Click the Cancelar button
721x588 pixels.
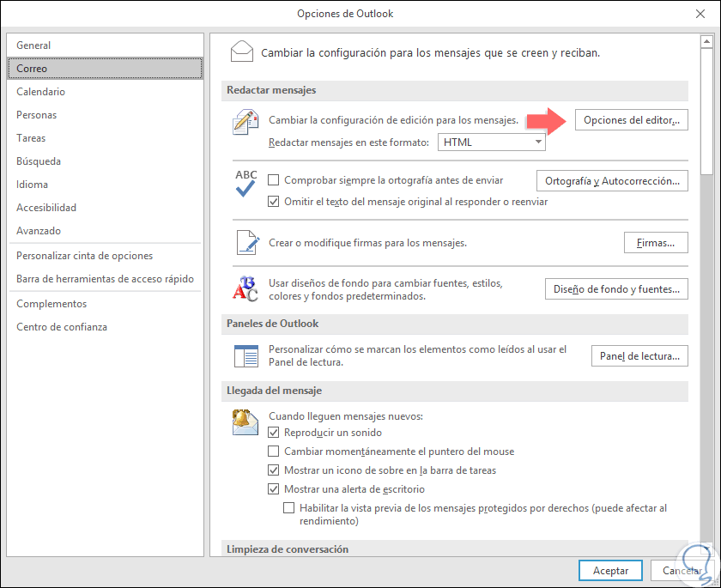click(682, 571)
